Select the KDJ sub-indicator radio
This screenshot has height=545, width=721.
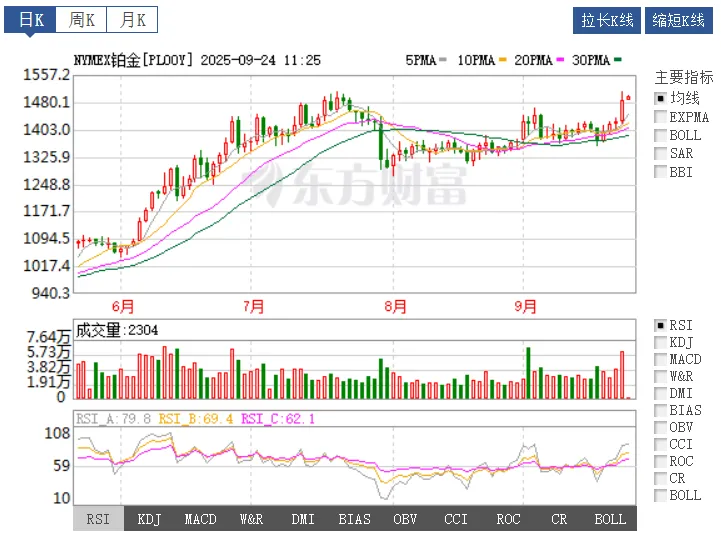coord(660,342)
